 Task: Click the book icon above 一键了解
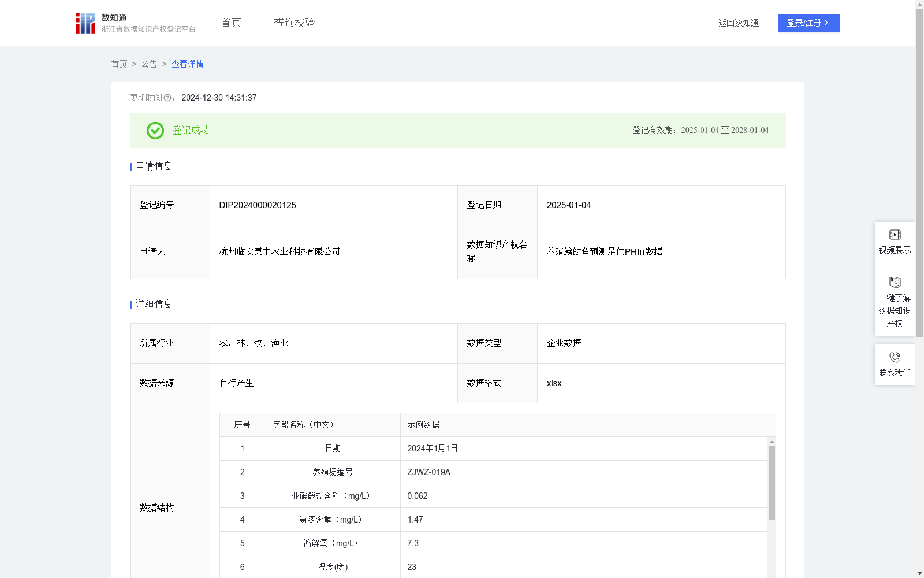click(895, 283)
